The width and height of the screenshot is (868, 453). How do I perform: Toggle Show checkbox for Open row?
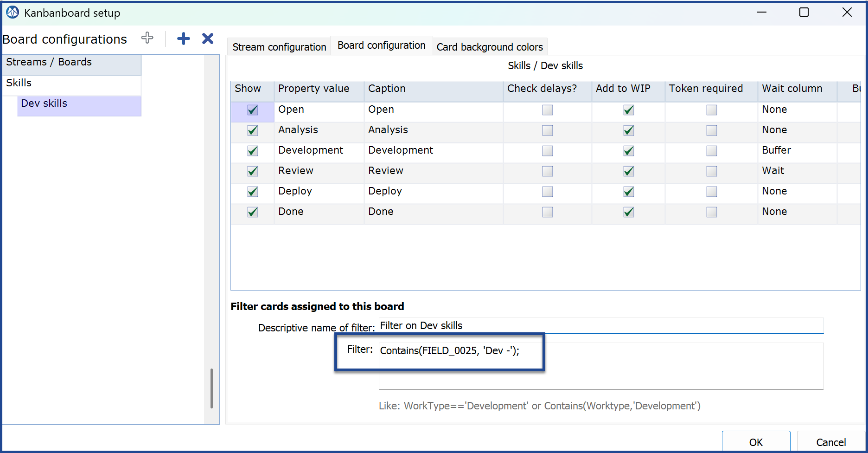tap(253, 110)
